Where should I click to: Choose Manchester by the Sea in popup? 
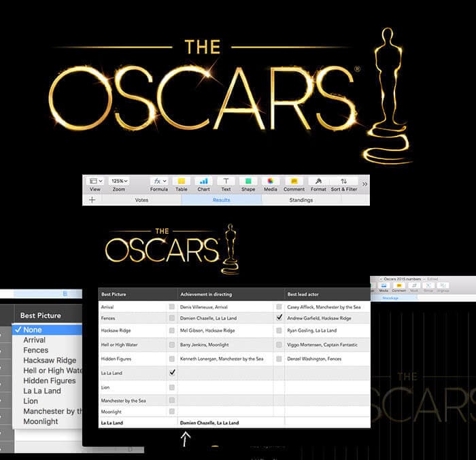tap(47, 411)
